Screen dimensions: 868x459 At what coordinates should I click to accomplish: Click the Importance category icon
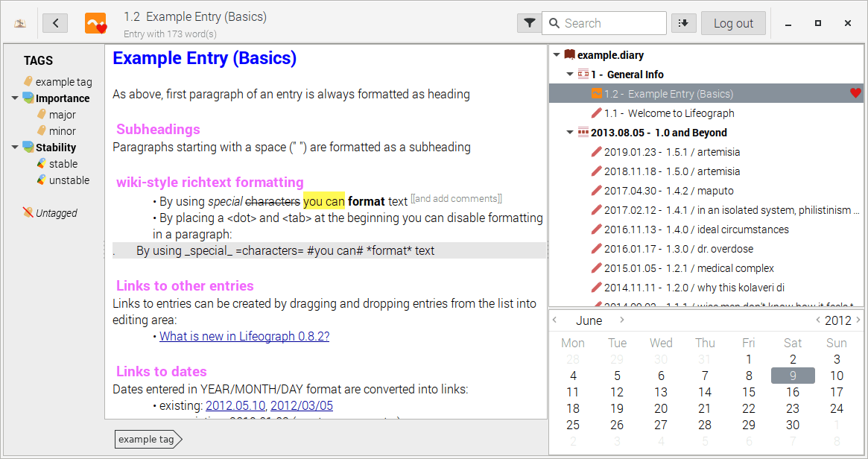coord(28,98)
